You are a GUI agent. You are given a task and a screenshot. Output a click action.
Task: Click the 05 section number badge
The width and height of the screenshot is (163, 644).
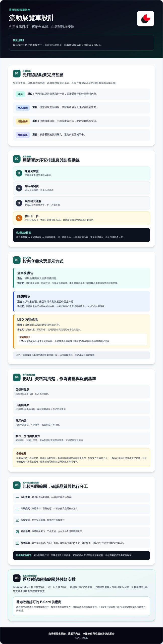point(17,485)
